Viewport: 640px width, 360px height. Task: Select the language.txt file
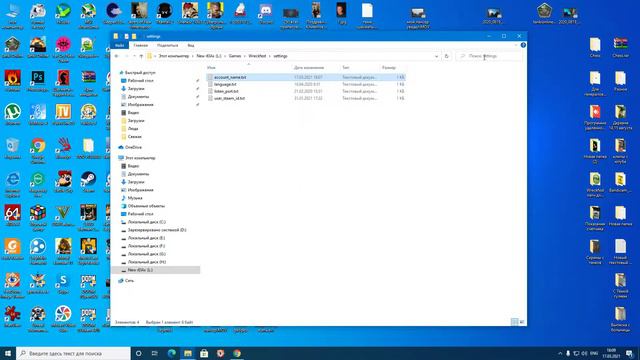click(306, 84)
